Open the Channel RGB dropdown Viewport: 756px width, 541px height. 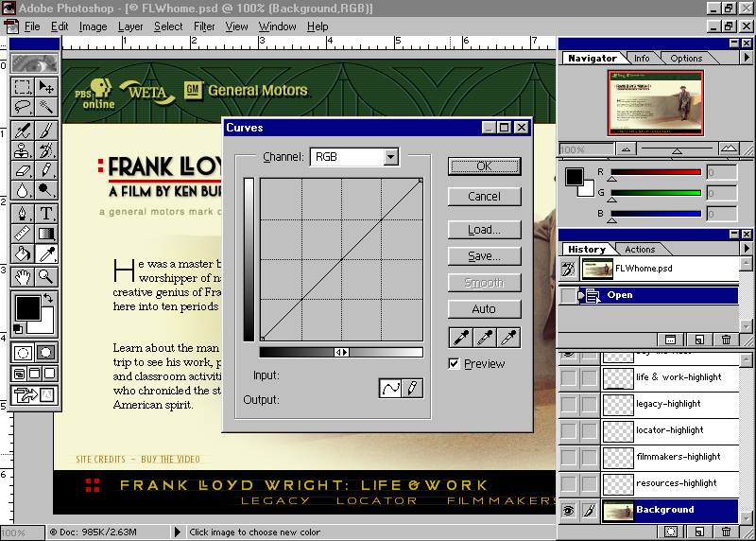pyautogui.click(x=391, y=157)
